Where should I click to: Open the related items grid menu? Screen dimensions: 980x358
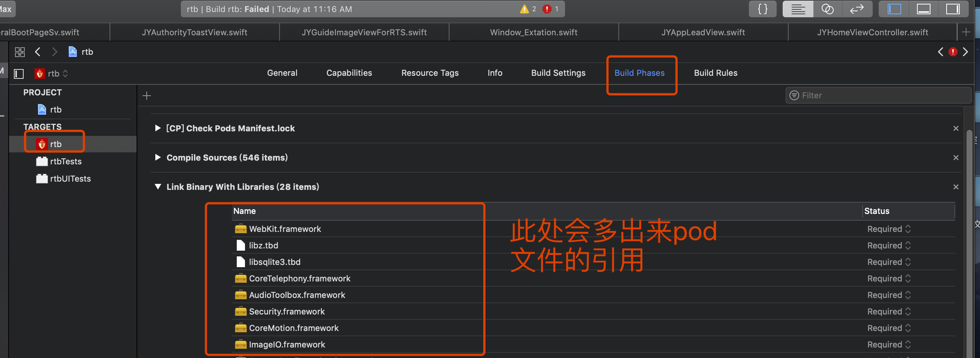point(20,52)
